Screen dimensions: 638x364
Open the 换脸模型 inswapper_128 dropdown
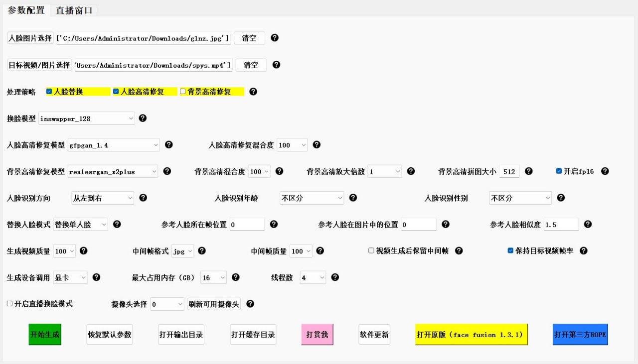pyautogui.click(x=86, y=119)
